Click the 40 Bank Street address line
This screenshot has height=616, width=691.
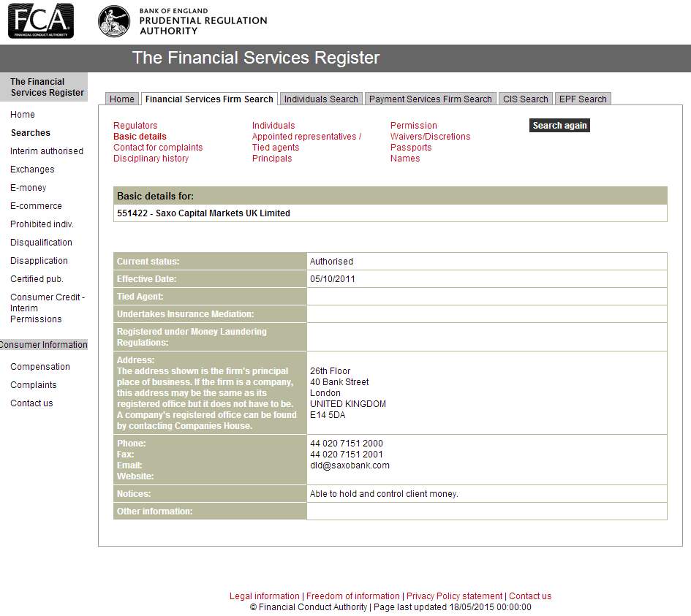(339, 382)
